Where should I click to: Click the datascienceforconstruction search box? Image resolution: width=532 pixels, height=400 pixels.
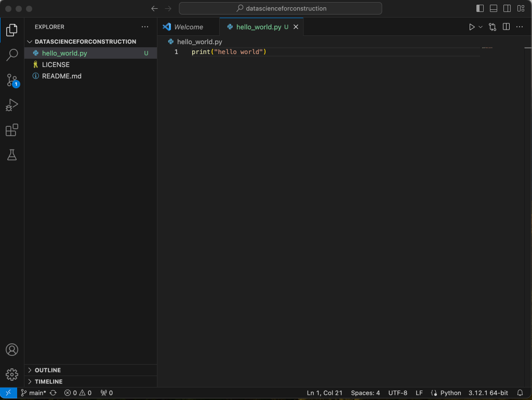tap(281, 8)
